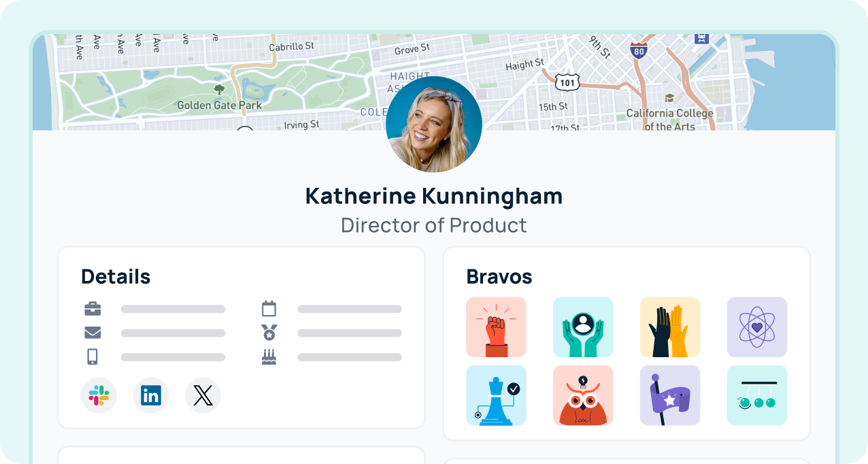Viewport: 868px width, 464px height.
Task: Open the purple star flag bravo badge
Action: click(670, 395)
